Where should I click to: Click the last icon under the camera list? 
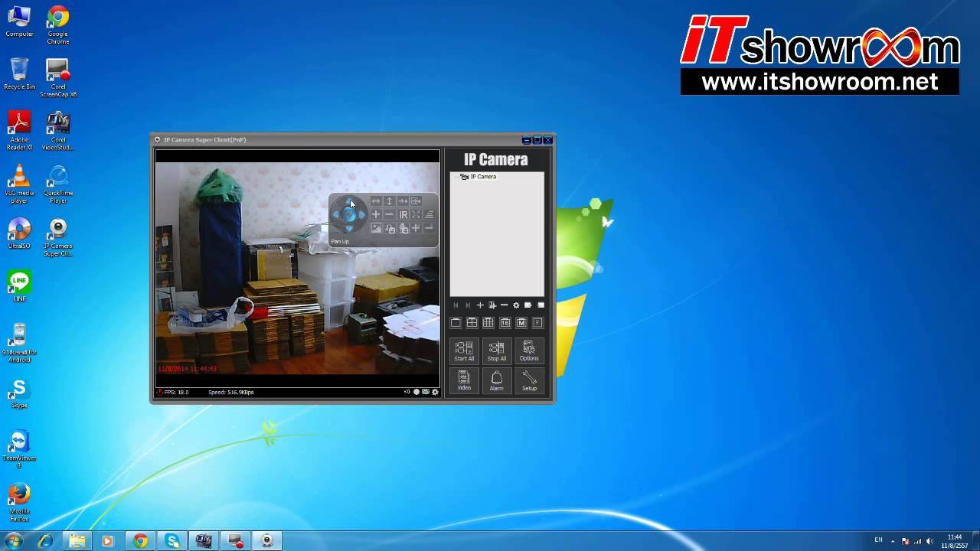[541, 305]
